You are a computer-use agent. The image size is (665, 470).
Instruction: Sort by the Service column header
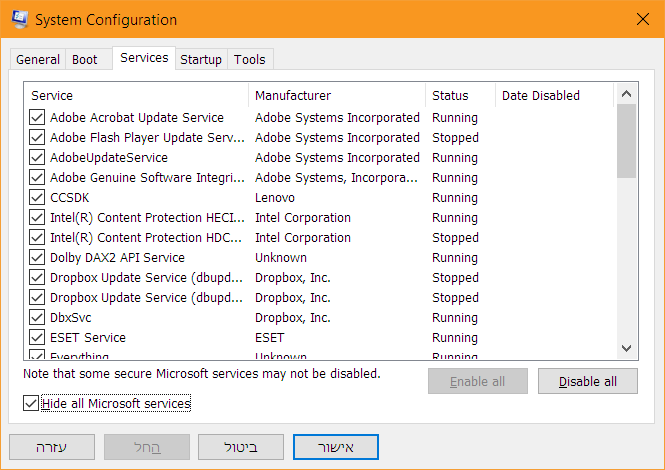136,95
